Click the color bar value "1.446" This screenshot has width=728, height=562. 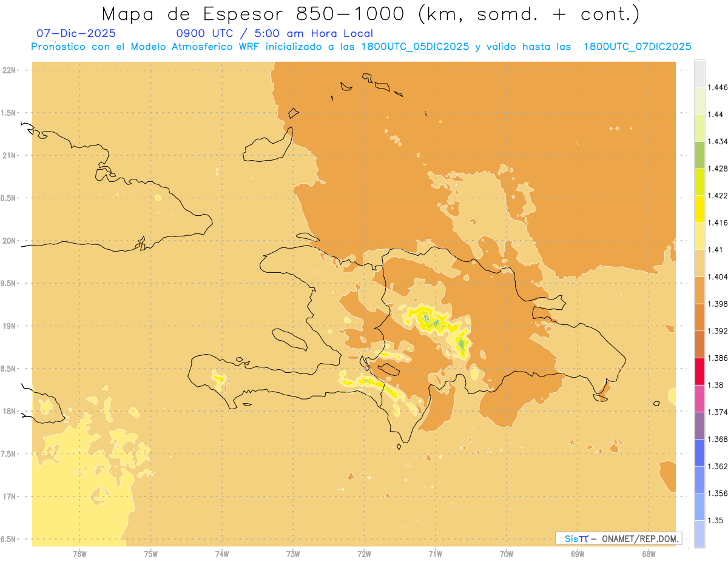(x=718, y=87)
